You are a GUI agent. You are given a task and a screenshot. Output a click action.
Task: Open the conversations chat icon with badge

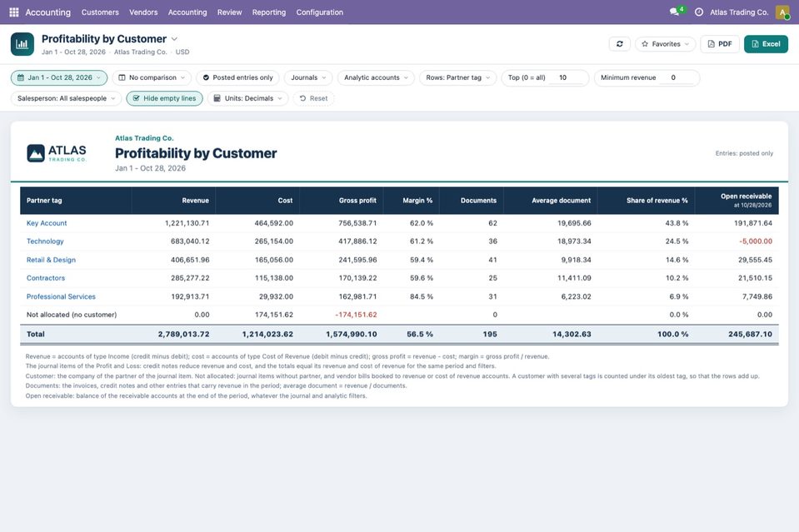(x=676, y=11)
